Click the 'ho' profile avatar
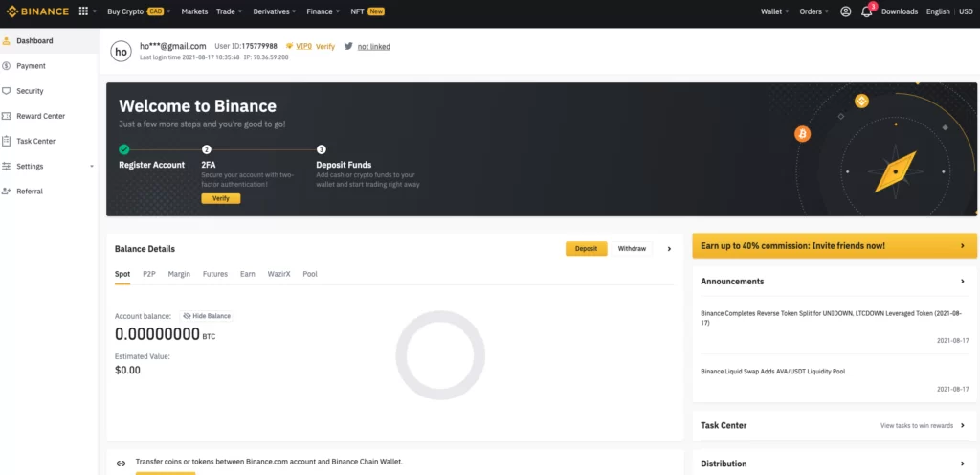Screen dimensions: 980x475 coord(121,52)
